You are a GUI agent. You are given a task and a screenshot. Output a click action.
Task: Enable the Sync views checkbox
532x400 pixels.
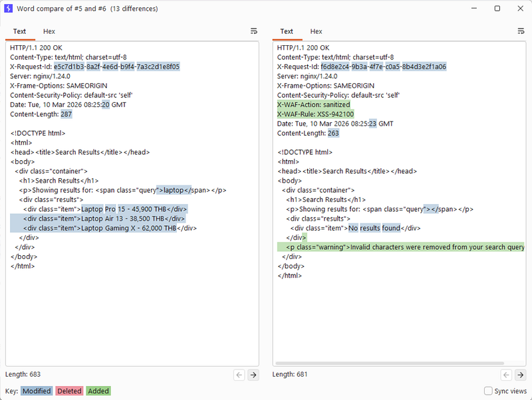(488, 391)
